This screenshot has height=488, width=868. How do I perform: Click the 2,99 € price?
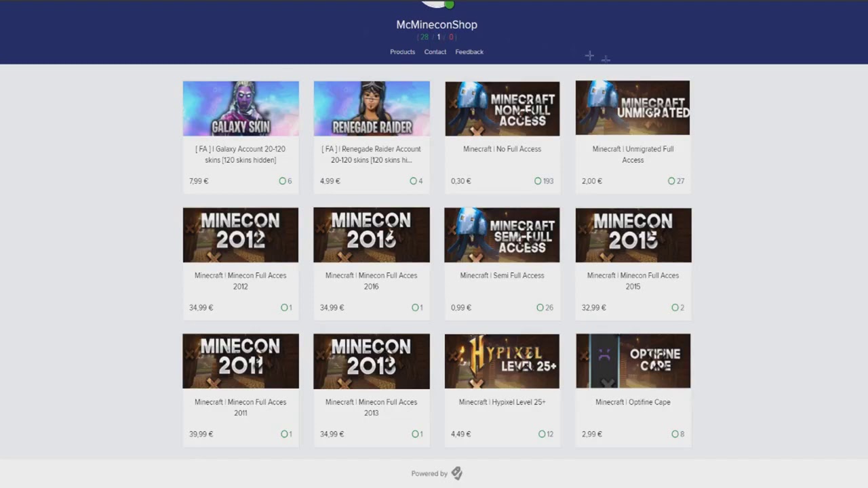point(591,434)
